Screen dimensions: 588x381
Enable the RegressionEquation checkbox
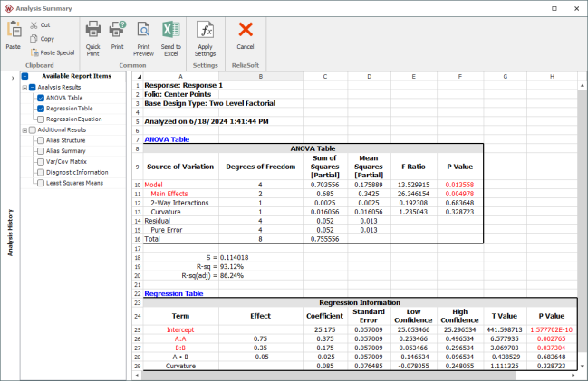pos(41,119)
